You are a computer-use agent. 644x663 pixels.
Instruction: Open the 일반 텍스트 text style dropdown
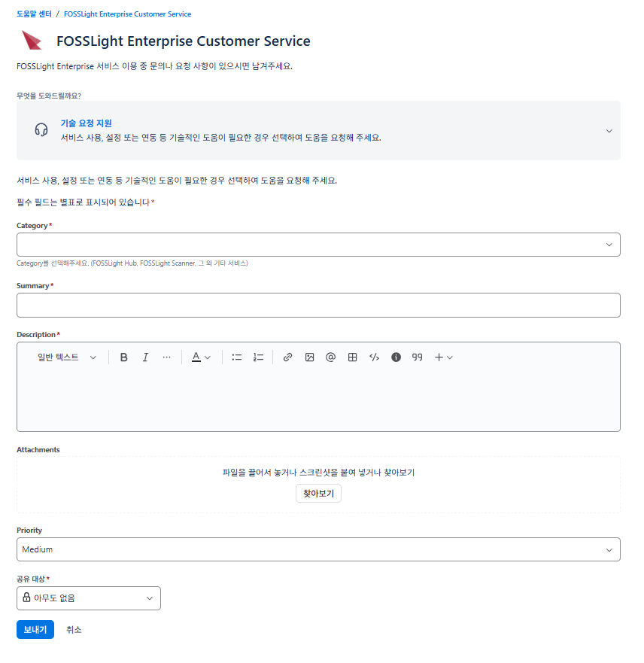click(67, 357)
